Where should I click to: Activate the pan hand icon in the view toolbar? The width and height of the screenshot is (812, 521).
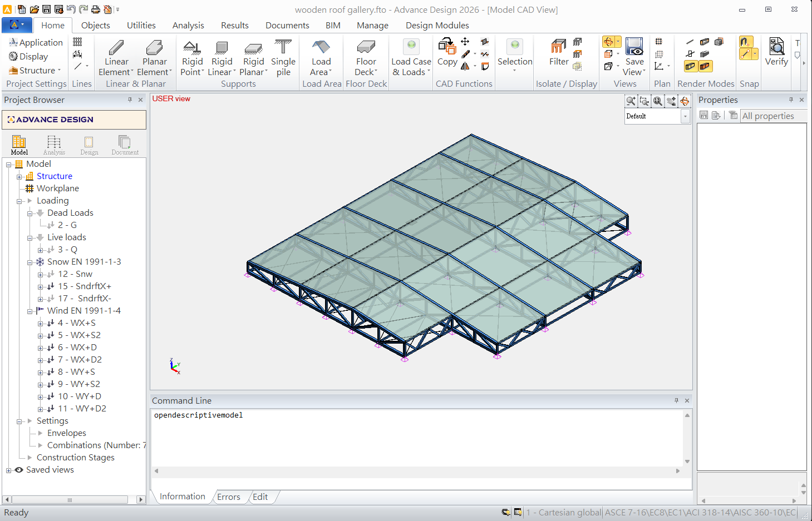click(671, 101)
